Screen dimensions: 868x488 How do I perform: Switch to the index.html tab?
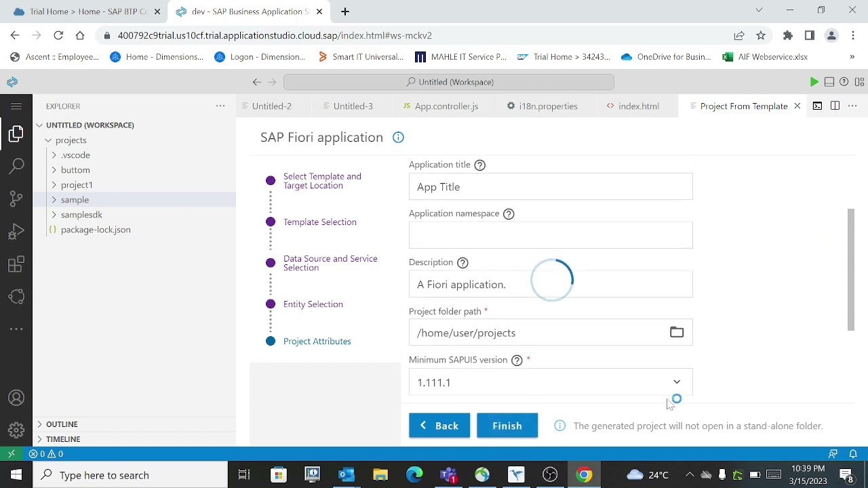pyautogui.click(x=638, y=106)
